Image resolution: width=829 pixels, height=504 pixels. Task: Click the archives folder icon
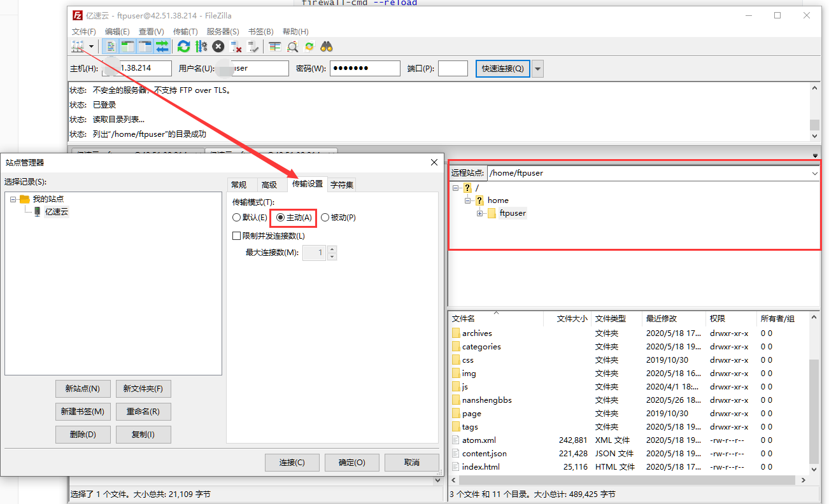pos(456,333)
